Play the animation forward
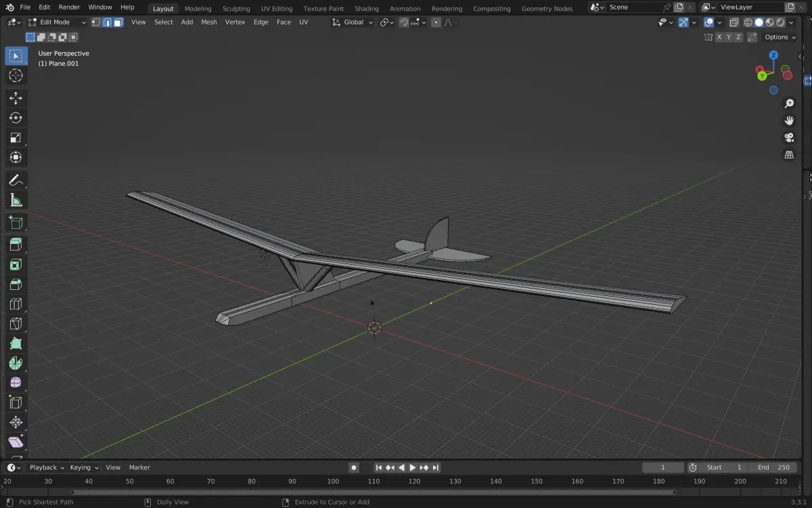812x508 pixels. coord(413,467)
